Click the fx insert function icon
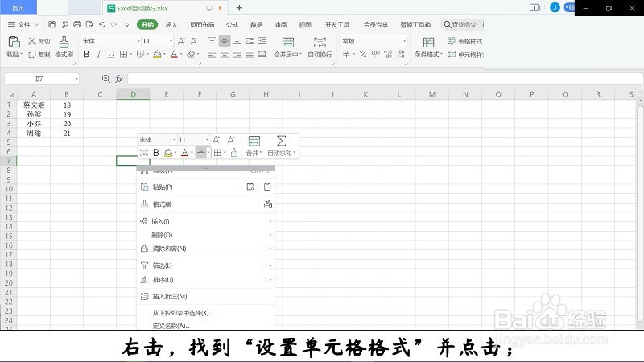 click(119, 79)
